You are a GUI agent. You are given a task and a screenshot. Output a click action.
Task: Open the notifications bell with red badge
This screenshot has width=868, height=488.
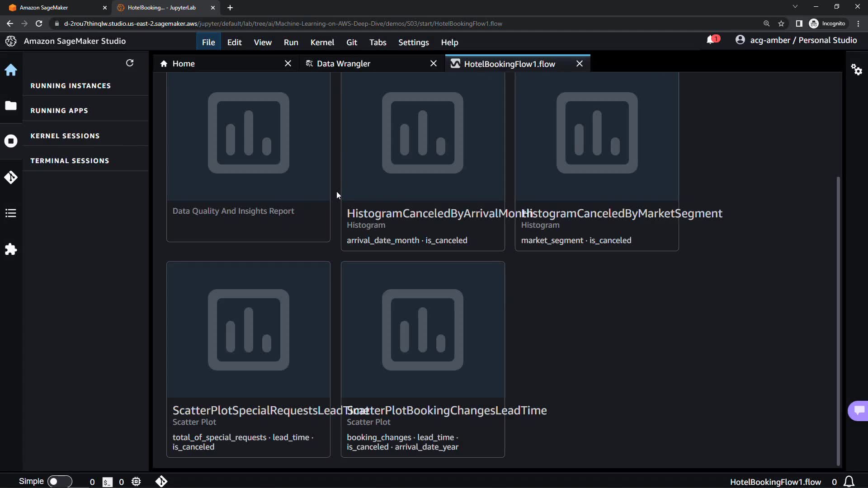712,40
